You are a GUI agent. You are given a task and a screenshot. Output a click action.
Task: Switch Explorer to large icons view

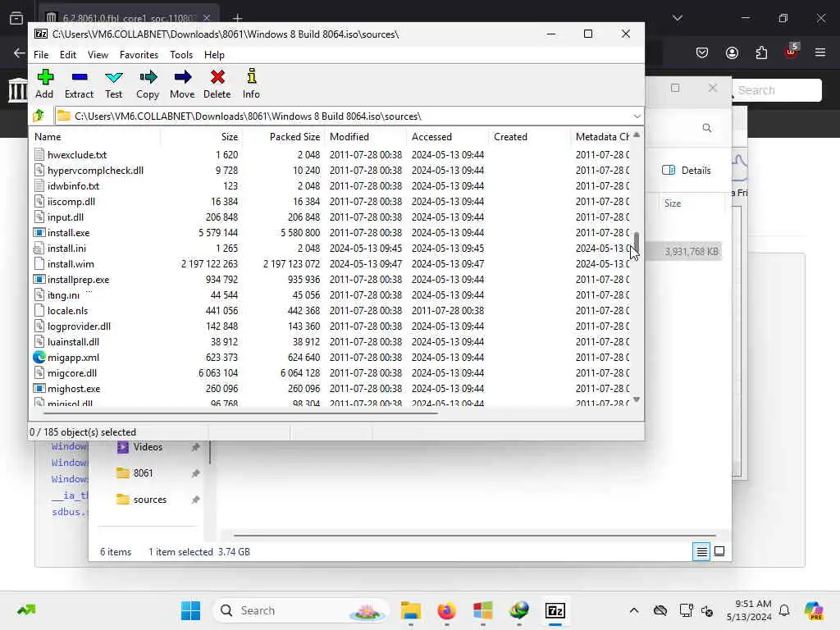pyautogui.click(x=719, y=551)
